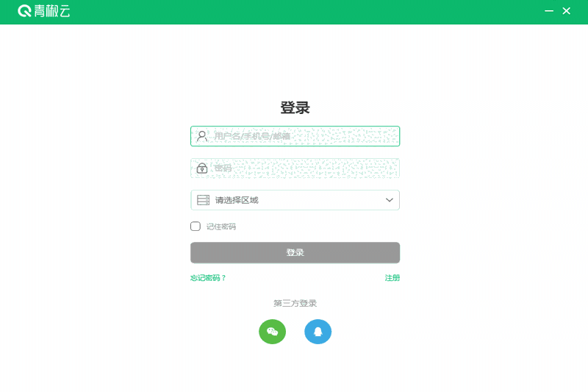The height and width of the screenshot is (392, 588).
Task: Open the 注册 registration link
Action: click(x=392, y=277)
